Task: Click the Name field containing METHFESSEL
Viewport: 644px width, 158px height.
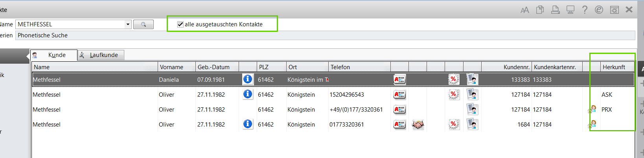Action: (70, 24)
